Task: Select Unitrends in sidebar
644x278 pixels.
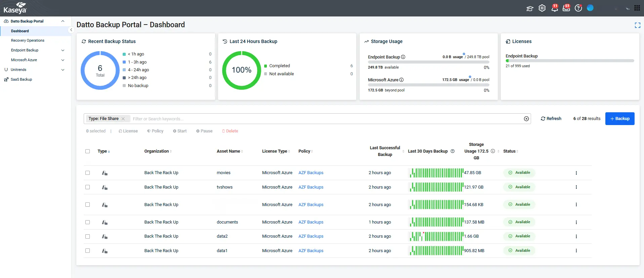Action: pos(18,70)
